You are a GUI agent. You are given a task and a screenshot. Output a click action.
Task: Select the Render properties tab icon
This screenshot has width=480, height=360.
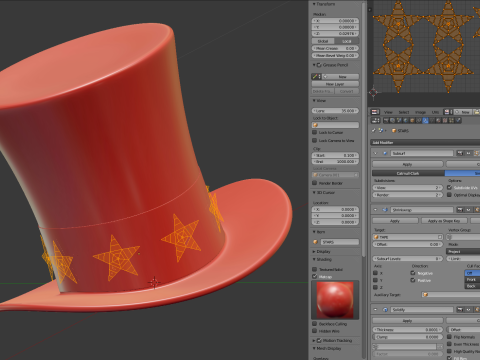386,120
